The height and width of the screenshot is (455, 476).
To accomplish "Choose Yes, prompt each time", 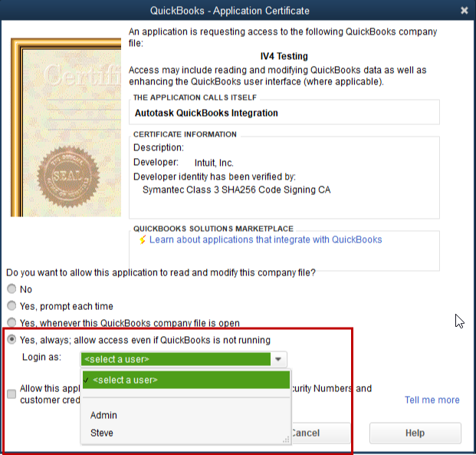I will coord(11,306).
